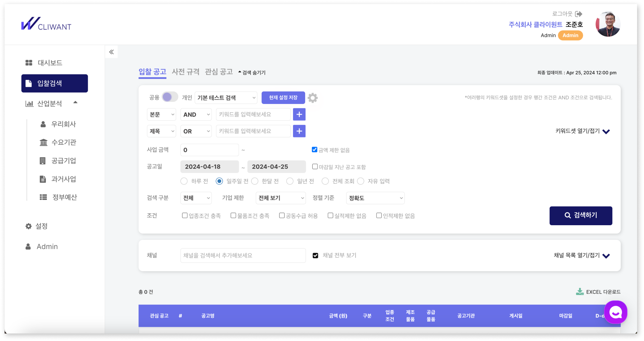Image resolution: width=644 pixels, height=341 pixels.
Task: Open search settings gear icon
Action: coord(312,98)
